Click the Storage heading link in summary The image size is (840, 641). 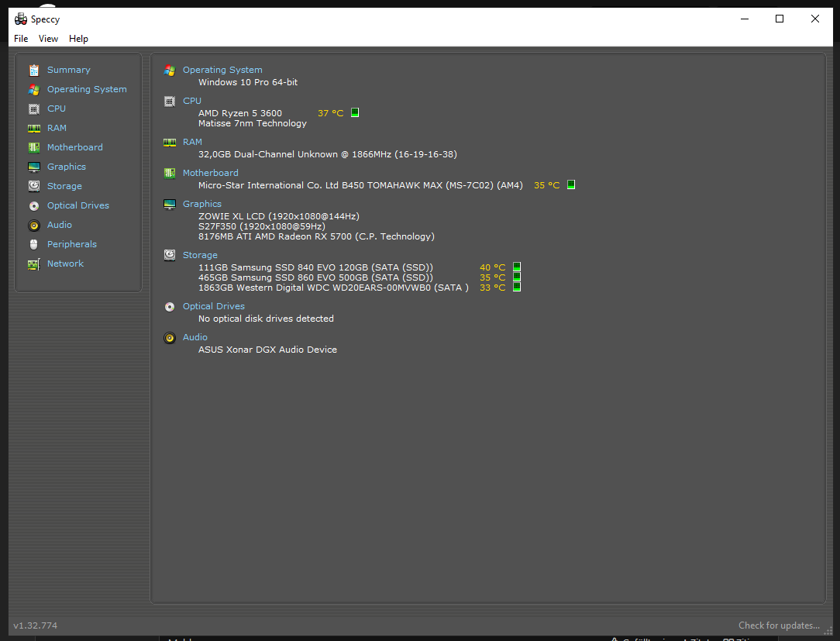pos(200,255)
